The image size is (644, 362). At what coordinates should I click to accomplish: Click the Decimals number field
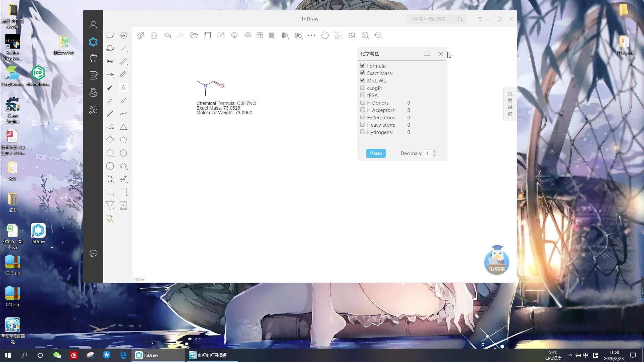pos(427,153)
